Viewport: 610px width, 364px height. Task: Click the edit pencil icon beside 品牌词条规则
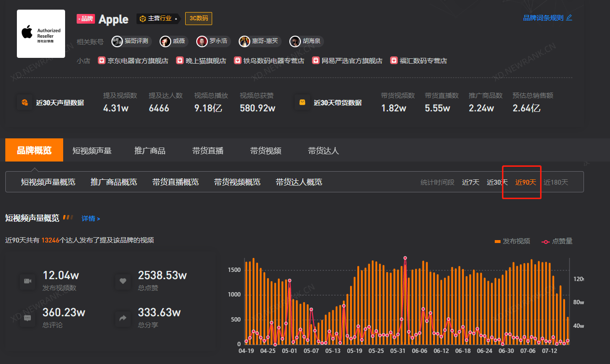[569, 18]
